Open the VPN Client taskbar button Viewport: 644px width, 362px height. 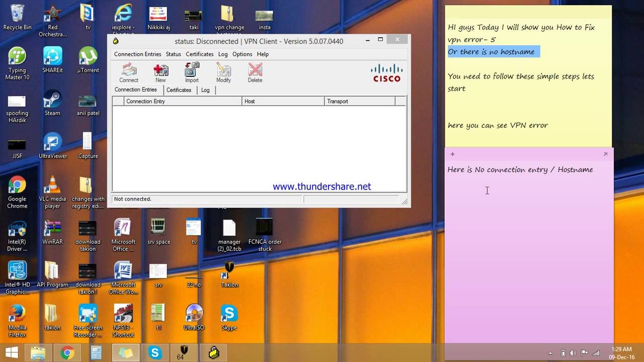point(214,353)
